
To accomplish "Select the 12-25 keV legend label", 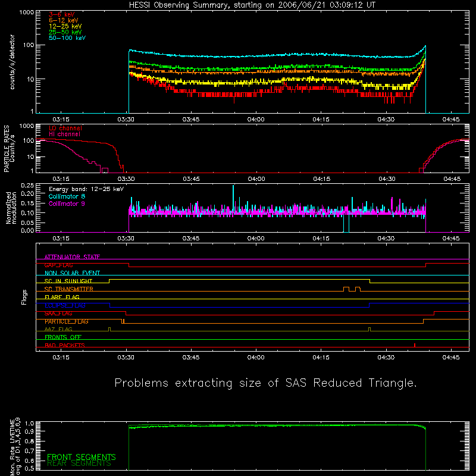I will click(65, 26).
